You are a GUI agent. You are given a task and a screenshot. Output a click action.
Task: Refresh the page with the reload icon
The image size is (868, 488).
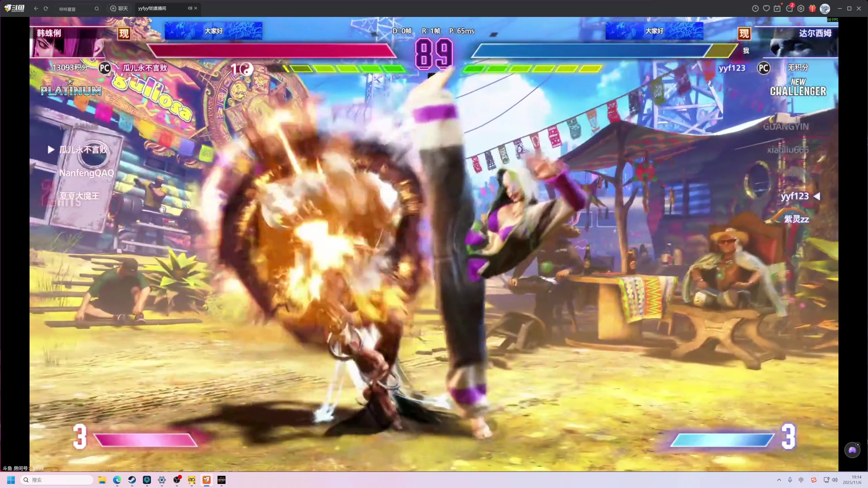[x=46, y=8]
